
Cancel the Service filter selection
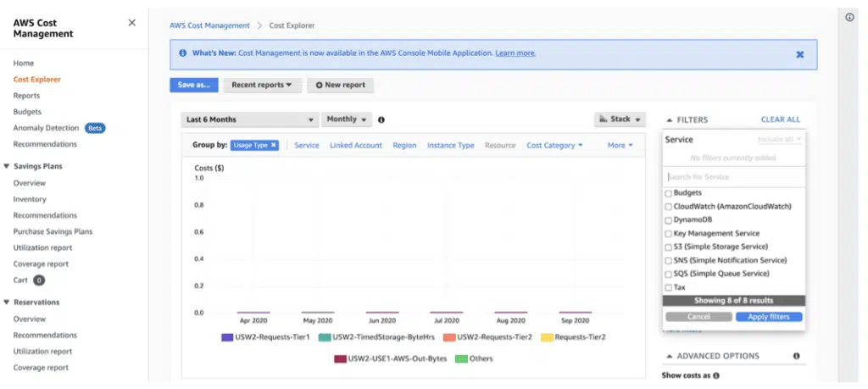698,316
